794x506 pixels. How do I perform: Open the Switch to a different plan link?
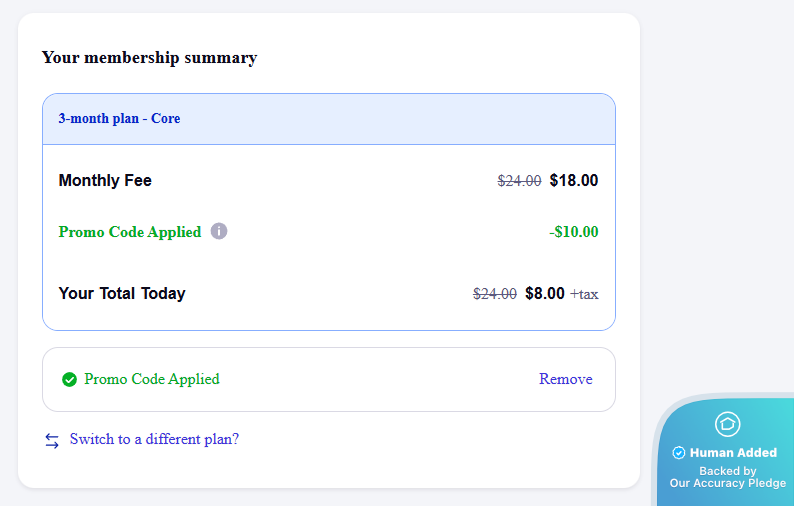coord(154,439)
